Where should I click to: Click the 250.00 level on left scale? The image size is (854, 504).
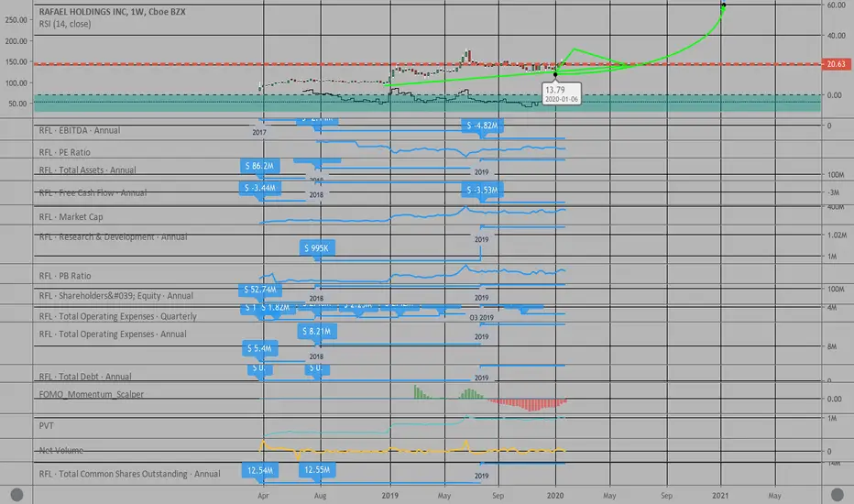[16, 20]
